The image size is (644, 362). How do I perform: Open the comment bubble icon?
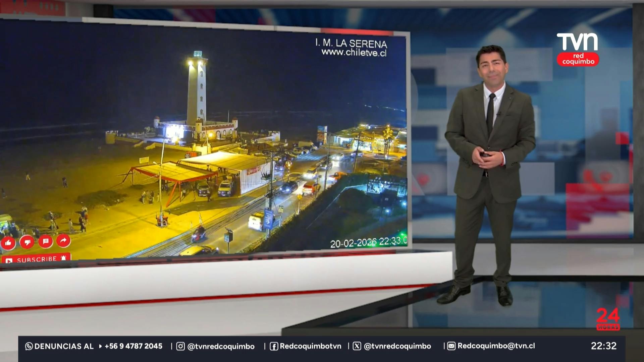(x=46, y=241)
